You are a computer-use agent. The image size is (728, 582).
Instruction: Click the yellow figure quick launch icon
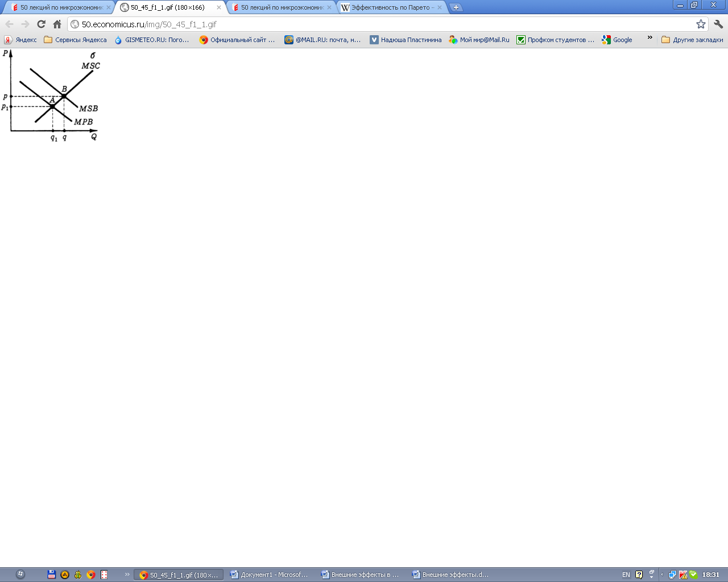click(78, 575)
